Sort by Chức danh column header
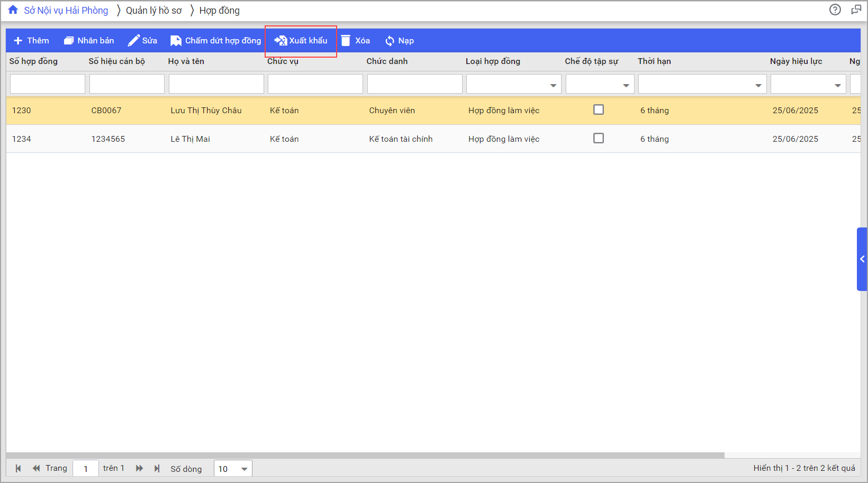Viewport: 868px width, 483px height. (387, 61)
